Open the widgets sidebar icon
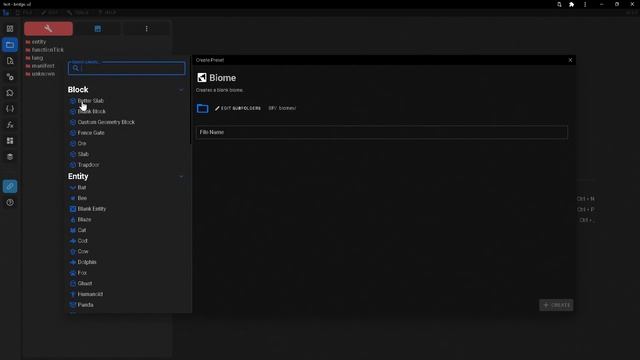 (x=10, y=141)
